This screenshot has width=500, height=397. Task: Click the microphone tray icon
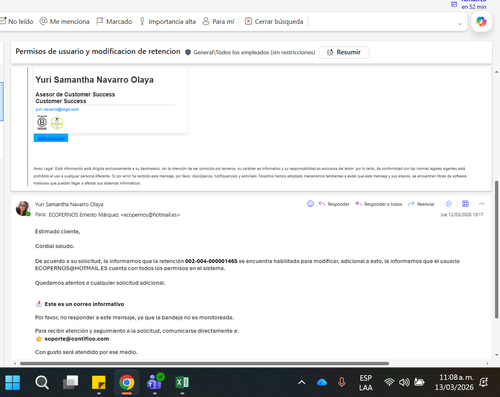point(342,382)
